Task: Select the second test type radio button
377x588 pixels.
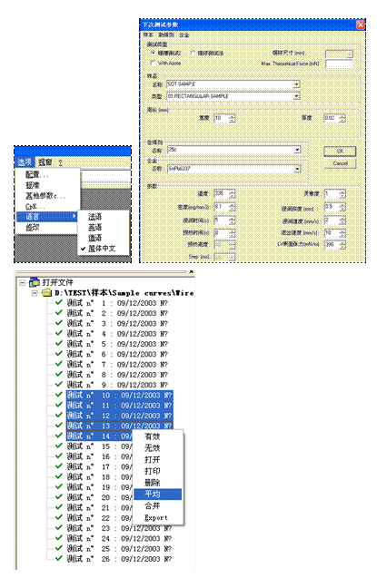Action: point(193,53)
